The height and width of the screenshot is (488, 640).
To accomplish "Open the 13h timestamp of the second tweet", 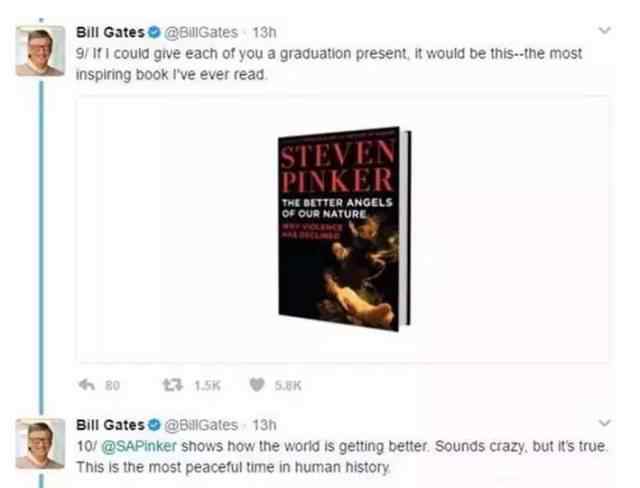I will [x=264, y=425].
